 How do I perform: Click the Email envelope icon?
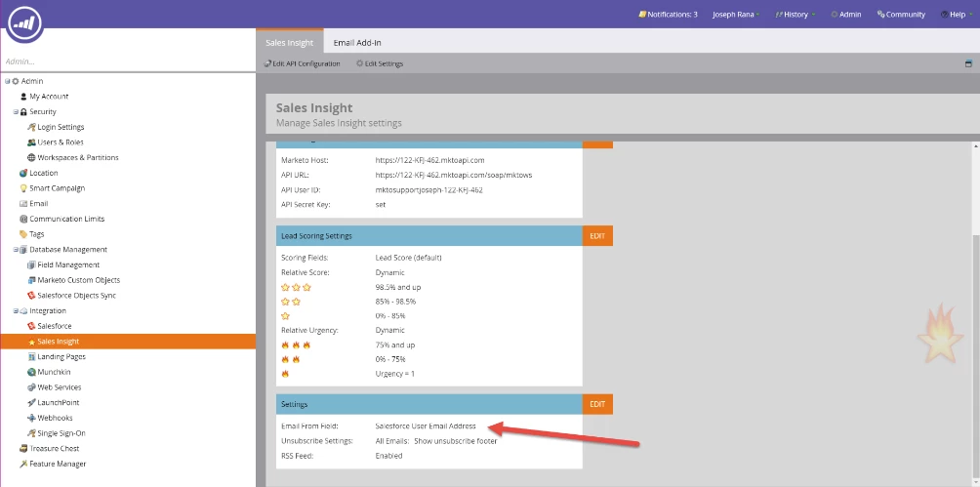(23, 204)
